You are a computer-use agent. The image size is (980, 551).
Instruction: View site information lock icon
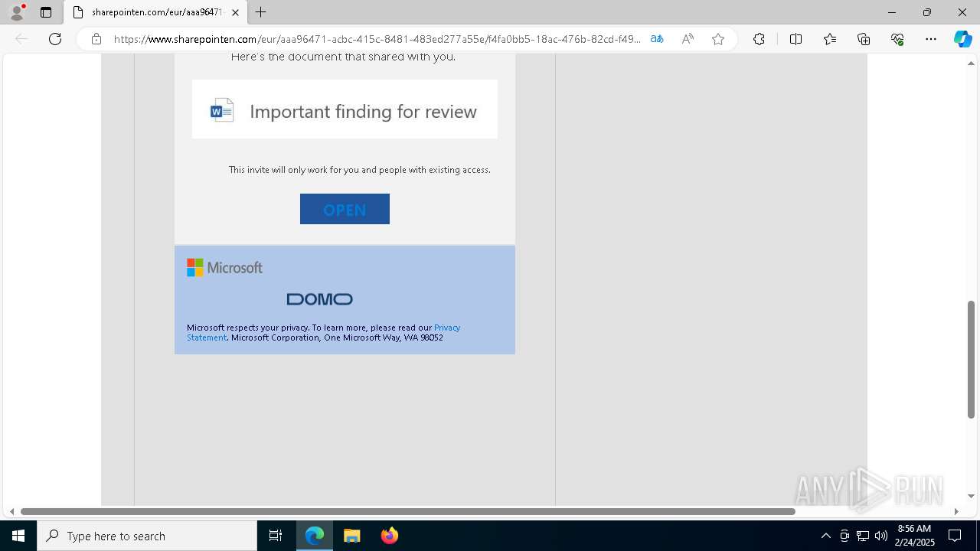click(x=96, y=39)
